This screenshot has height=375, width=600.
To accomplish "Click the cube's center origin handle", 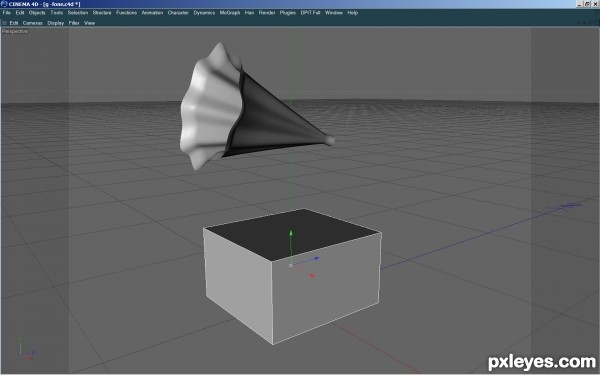I will (291, 265).
